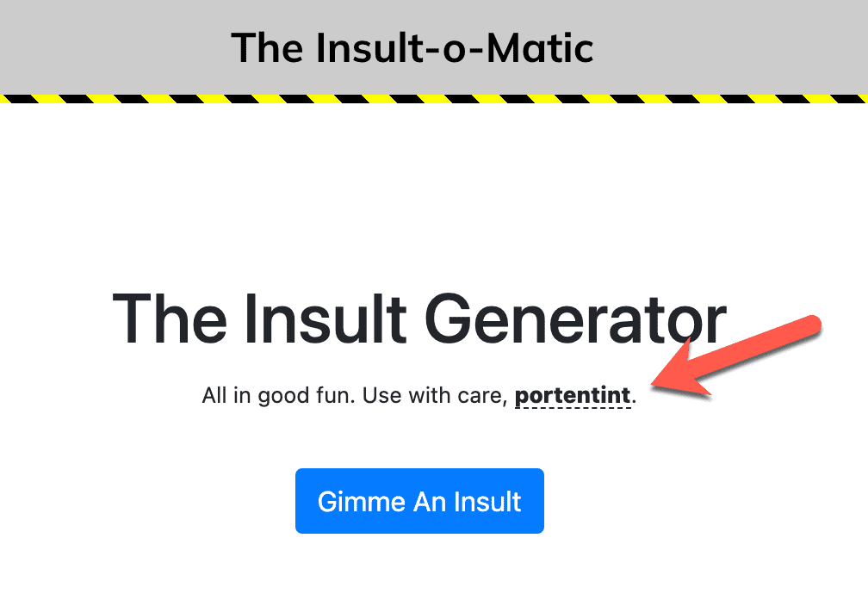Click the word Gimme on the blue button

point(353,502)
